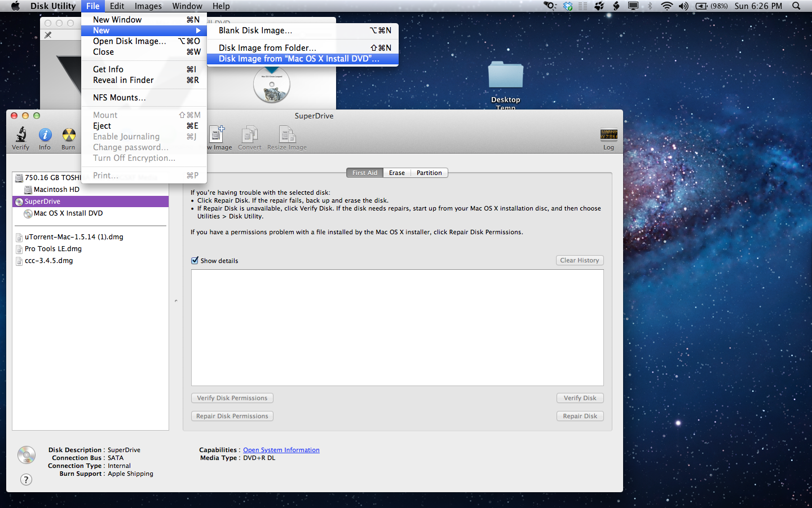Screen dimensions: 812x508
Task: Click the Snow Leopard DVD icon in background window
Action: [x=272, y=85]
